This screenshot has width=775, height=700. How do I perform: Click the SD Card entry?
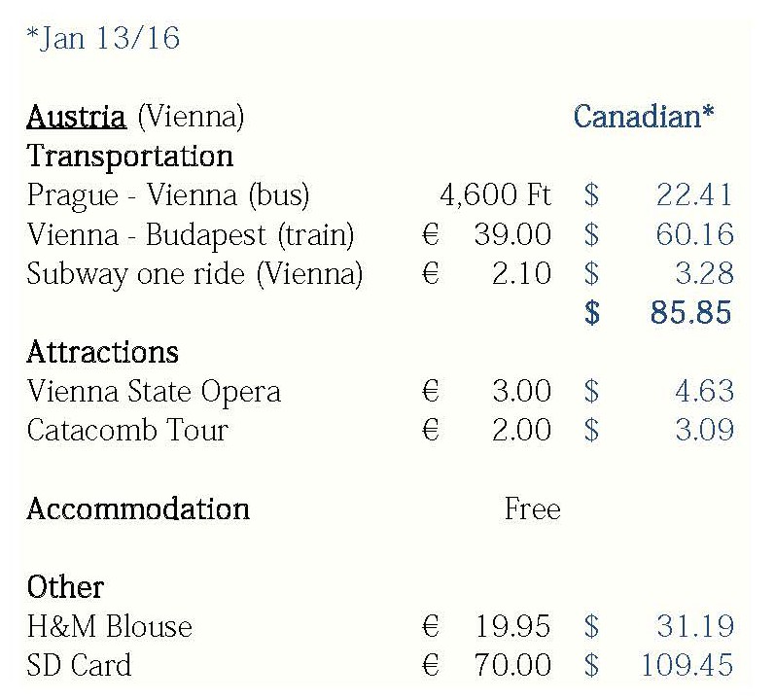click(x=79, y=666)
